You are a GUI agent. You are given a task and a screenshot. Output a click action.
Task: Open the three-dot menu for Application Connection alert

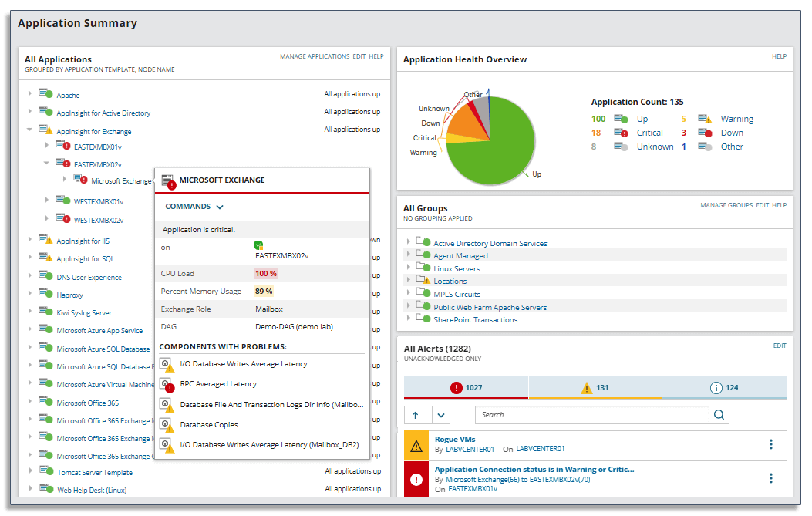click(x=771, y=478)
